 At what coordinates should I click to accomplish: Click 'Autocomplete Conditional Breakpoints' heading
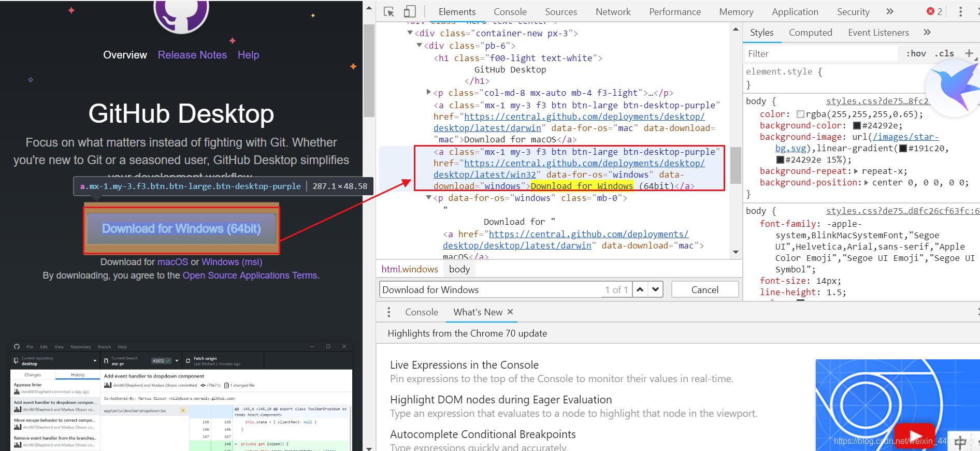point(483,434)
